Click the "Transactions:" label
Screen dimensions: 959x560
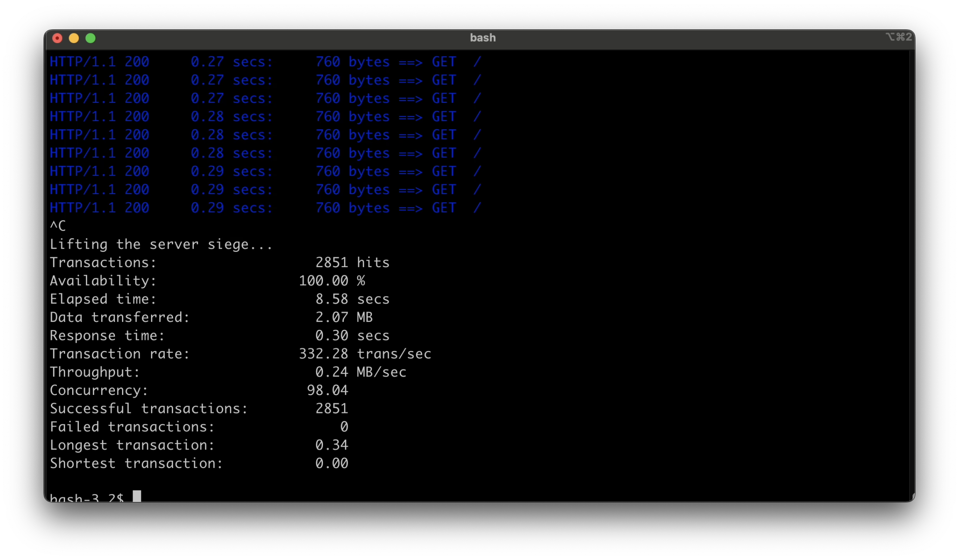click(103, 262)
